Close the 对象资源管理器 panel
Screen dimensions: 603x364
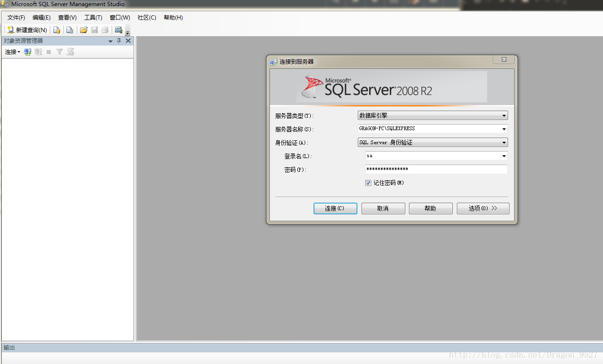128,41
